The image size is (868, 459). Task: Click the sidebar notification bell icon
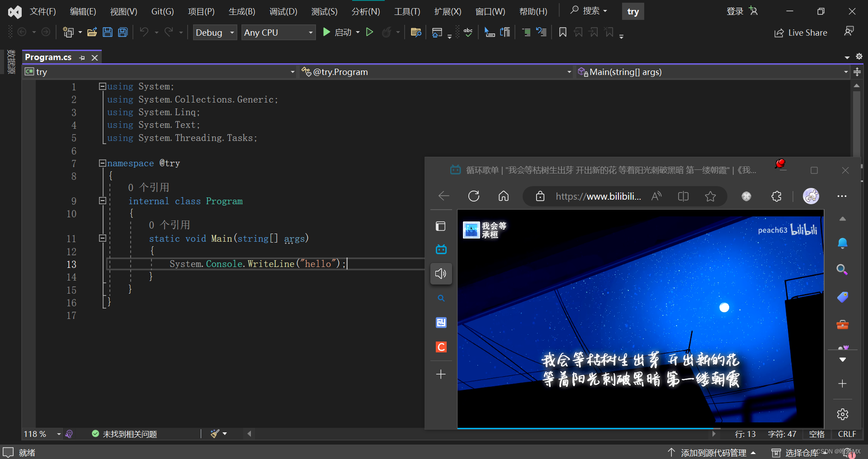click(x=842, y=244)
